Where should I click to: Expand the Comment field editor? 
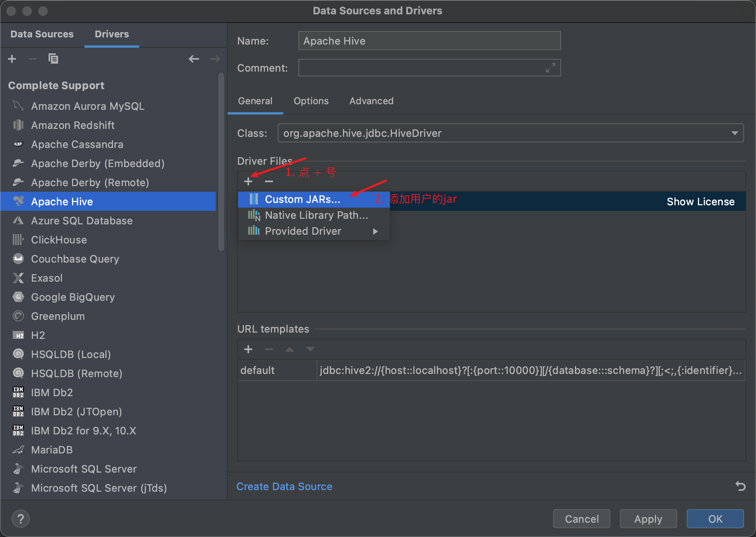click(x=550, y=68)
